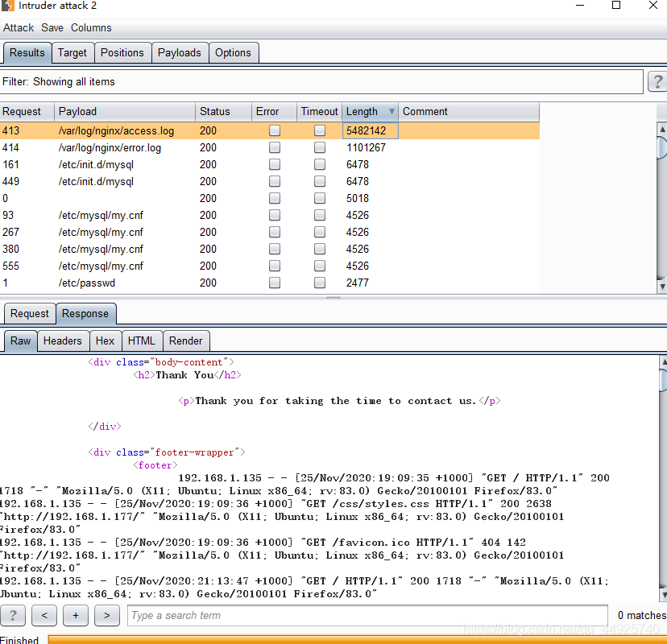The width and height of the screenshot is (667, 644).
Task: Click the attack progress bar
Action: coord(358,639)
